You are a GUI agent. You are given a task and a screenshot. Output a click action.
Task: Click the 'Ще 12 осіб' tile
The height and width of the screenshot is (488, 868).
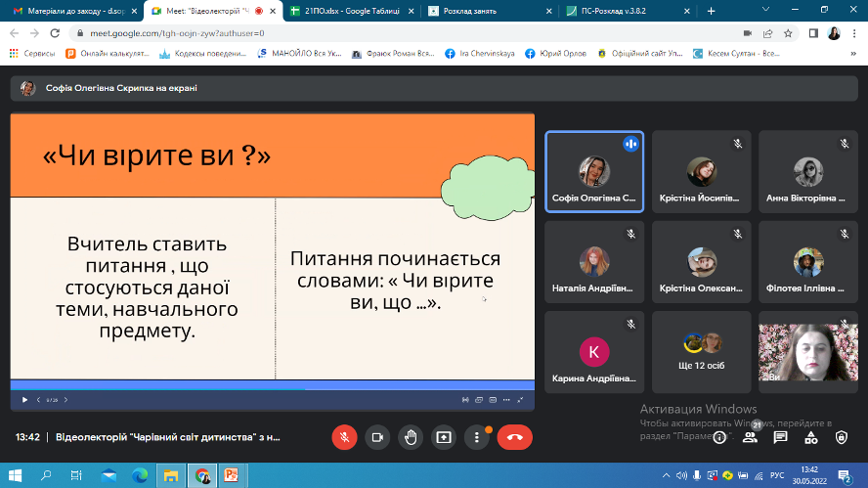pyautogui.click(x=701, y=352)
